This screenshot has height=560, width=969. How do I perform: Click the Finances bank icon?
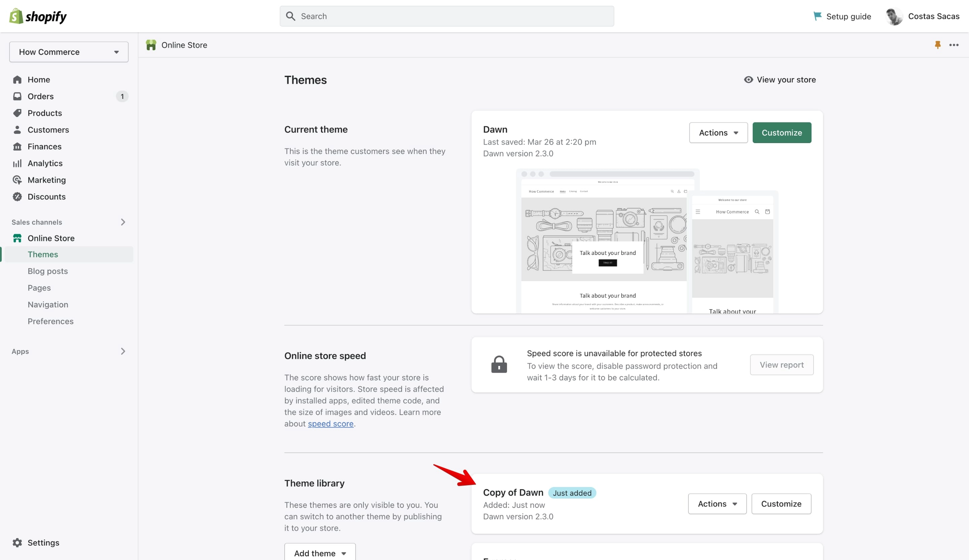tap(17, 146)
